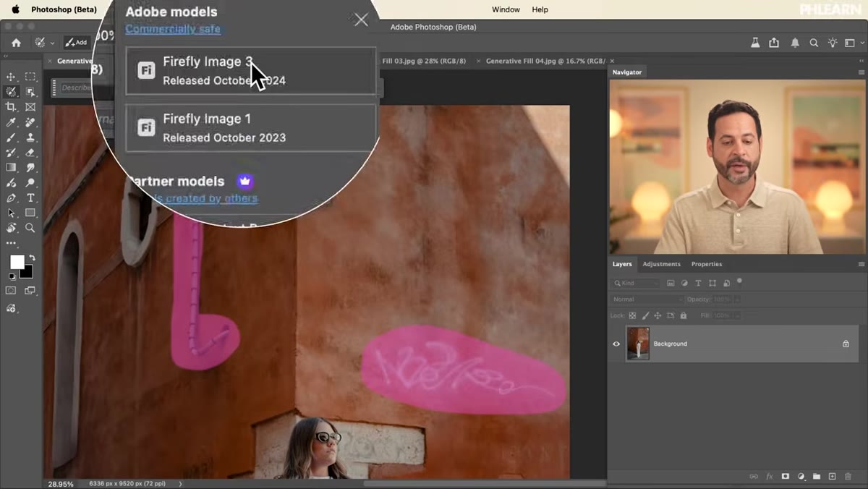Open notifications bell icon
This screenshot has height=489, width=868.
coord(795,43)
